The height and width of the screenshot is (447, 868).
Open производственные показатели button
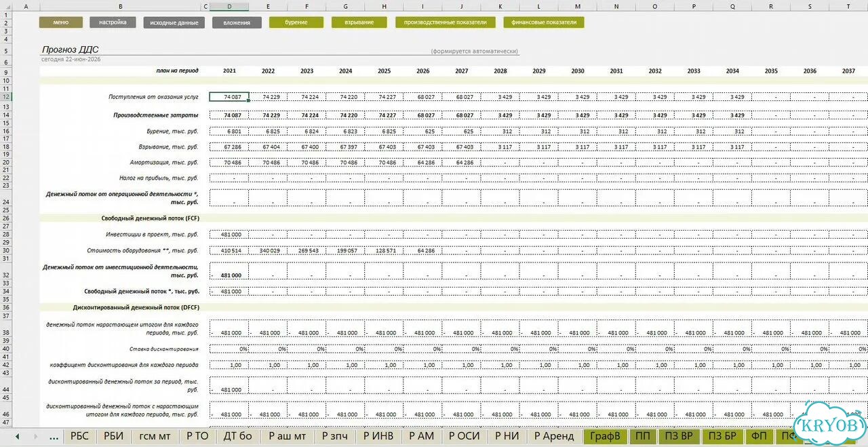pyautogui.click(x=445, y=22)
